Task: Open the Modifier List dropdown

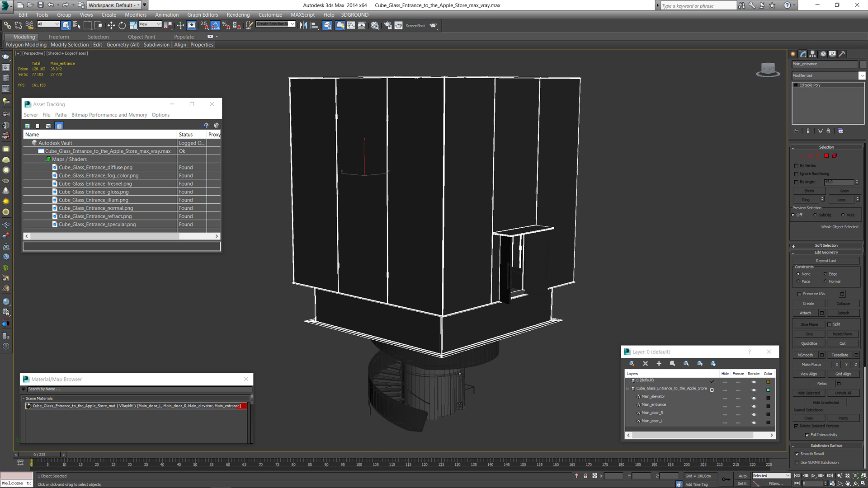Action: tap(828, 75)
